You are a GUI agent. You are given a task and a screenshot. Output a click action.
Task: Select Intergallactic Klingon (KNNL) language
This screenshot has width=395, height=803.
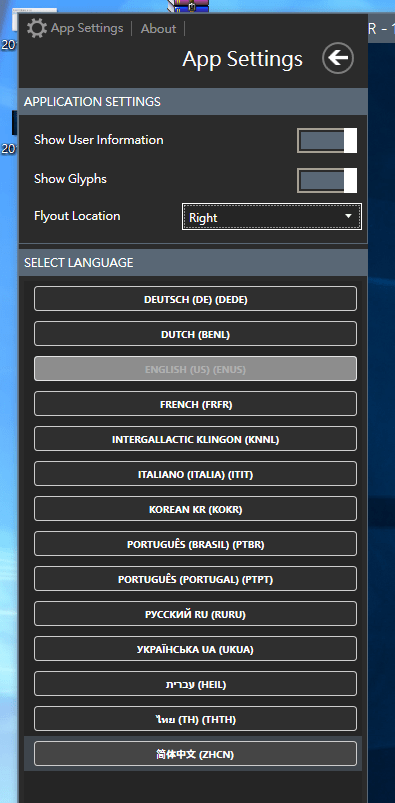pos(195,439)
